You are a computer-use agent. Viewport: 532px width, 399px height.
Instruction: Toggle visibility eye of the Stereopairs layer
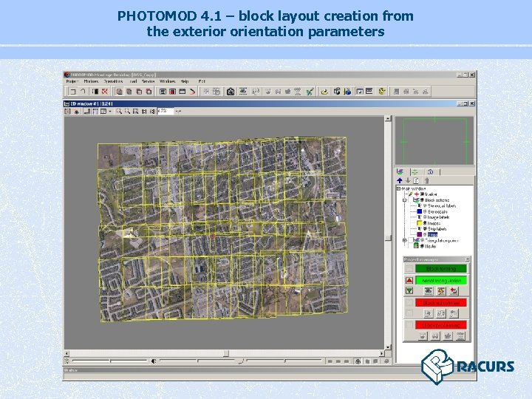425,212
